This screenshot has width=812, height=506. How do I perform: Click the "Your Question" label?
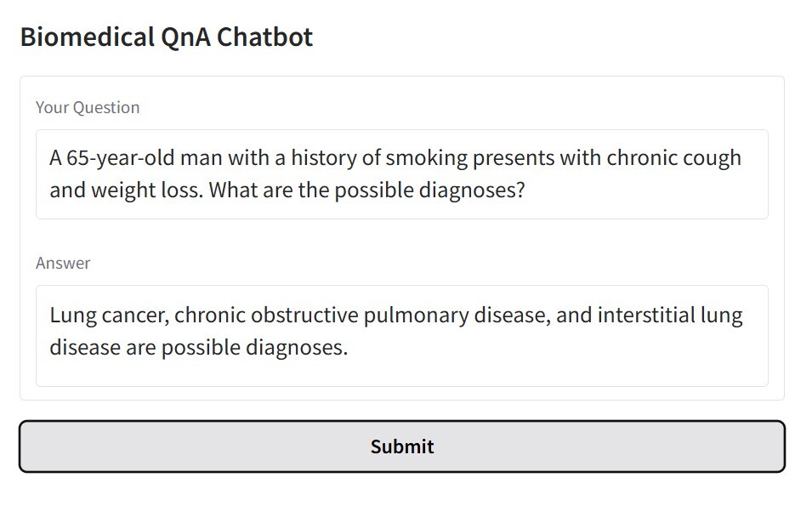point(88,107)
